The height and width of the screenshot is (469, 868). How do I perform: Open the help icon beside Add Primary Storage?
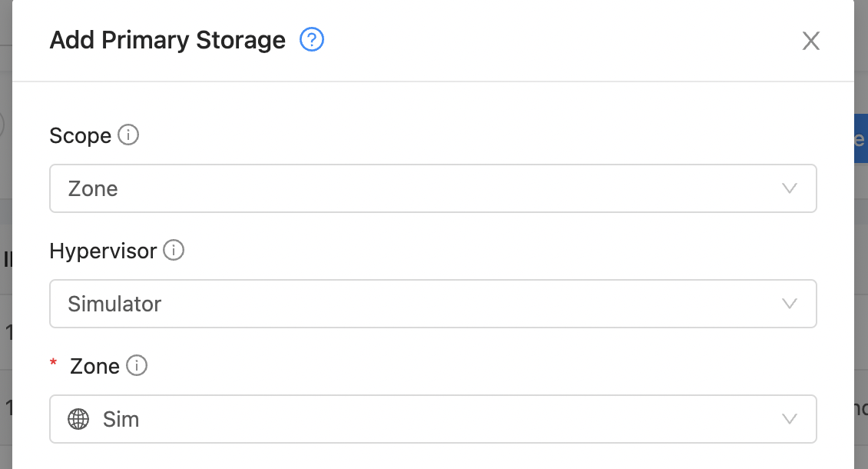(x=312, y=40)
